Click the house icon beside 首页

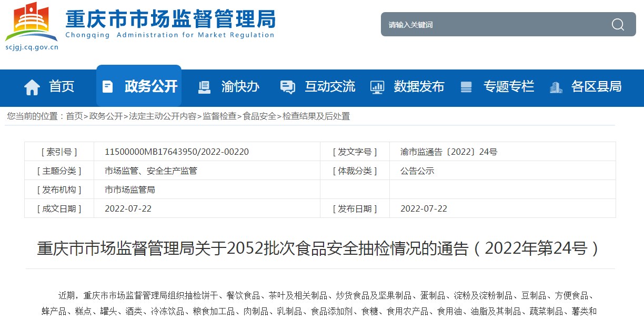click(32, 87)
